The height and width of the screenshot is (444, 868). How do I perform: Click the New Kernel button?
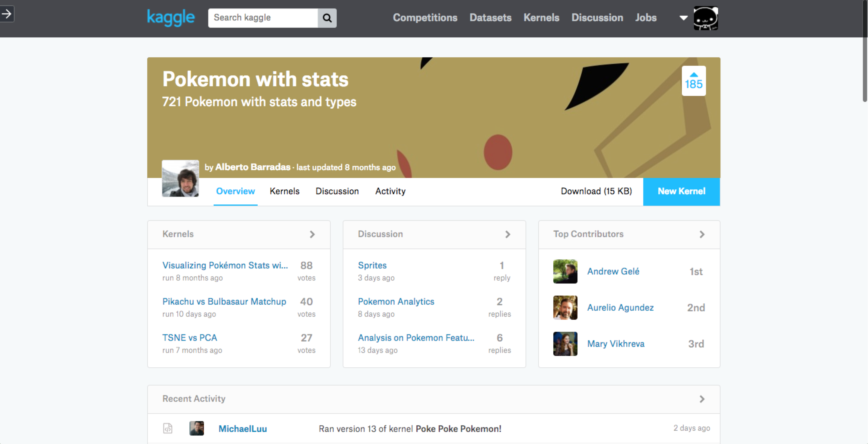coord(681,191)
